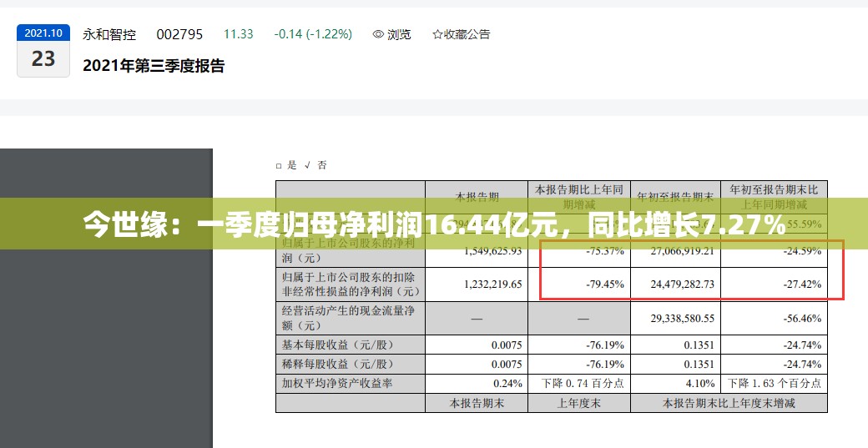Click the 浏览 label
The image size is (868, 448).
(399, 34)
